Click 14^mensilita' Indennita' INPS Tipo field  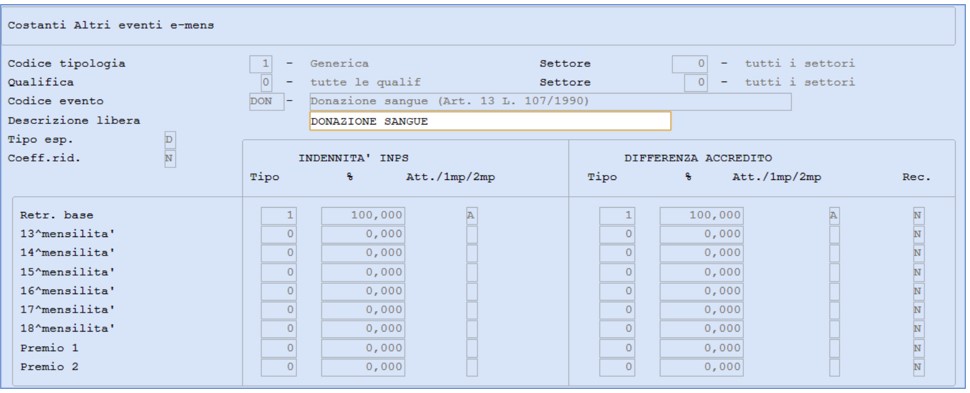(278, 253)
